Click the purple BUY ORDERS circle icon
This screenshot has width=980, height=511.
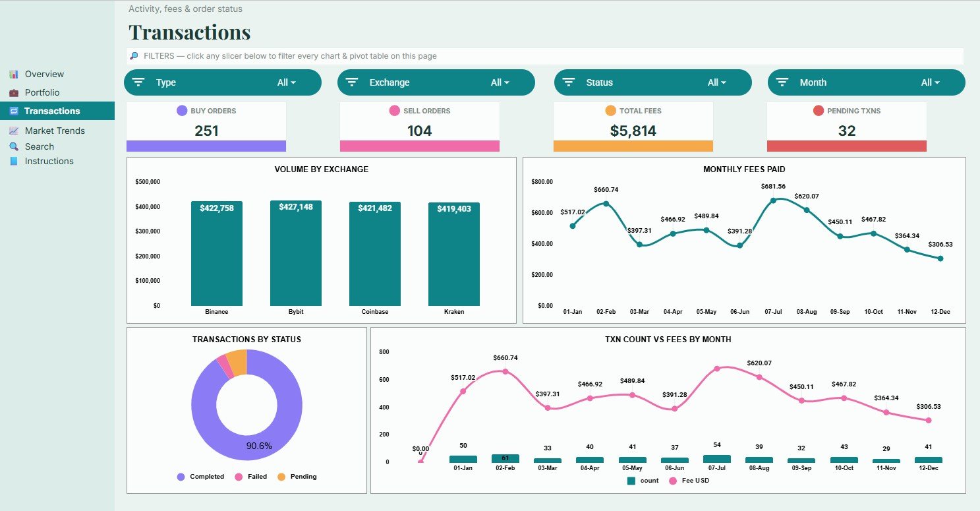click(182, 111)
